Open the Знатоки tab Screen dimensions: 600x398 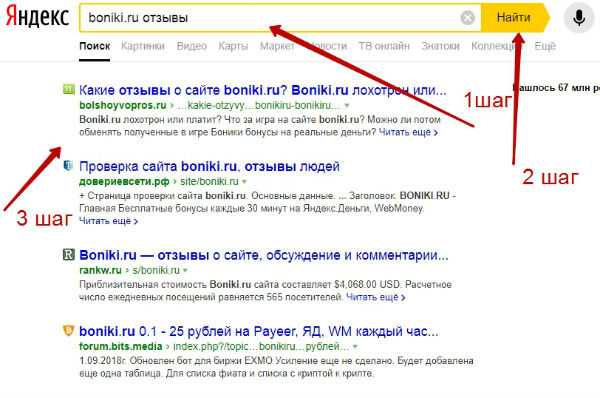coord(440,46)
